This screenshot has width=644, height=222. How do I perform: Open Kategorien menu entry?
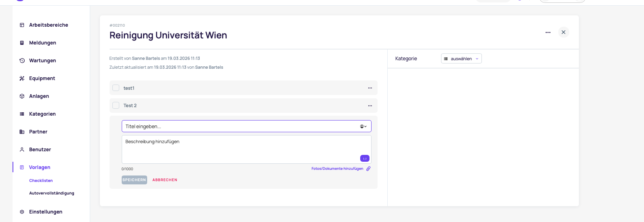click(42, 114)
